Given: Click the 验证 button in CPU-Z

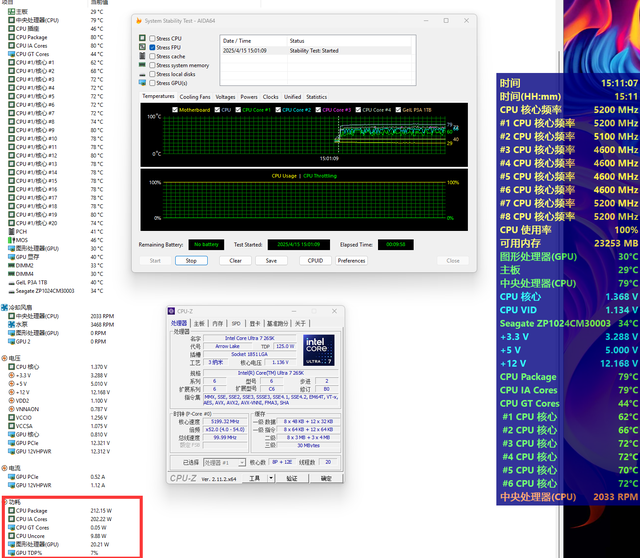Looking at the screenshot, I should tap(292, 478).
